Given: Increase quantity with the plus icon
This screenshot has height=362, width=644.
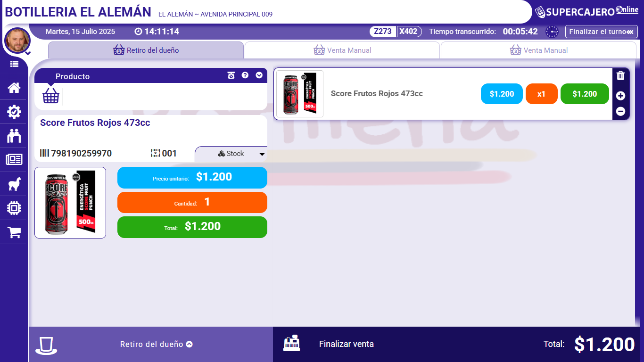Looking at the screenshot, I should 620,96.
